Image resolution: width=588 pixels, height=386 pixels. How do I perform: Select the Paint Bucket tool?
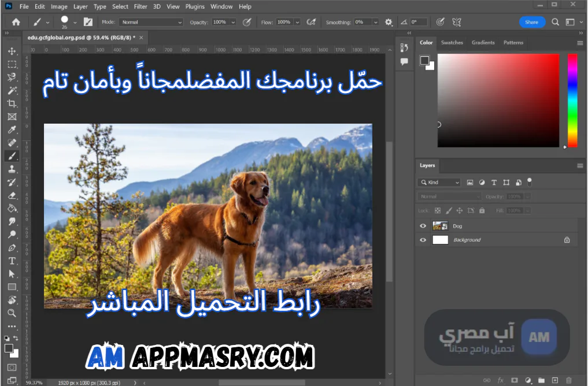(x=12, y=209)
